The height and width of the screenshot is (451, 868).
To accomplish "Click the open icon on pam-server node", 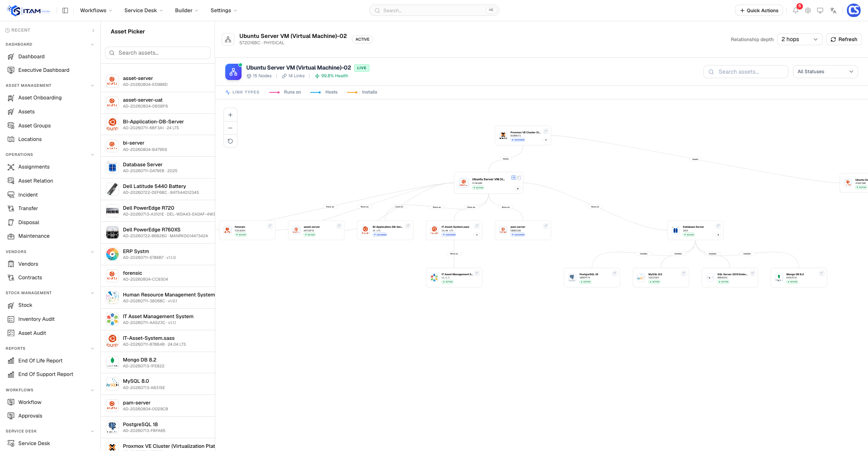I will [x=546, y=226].
